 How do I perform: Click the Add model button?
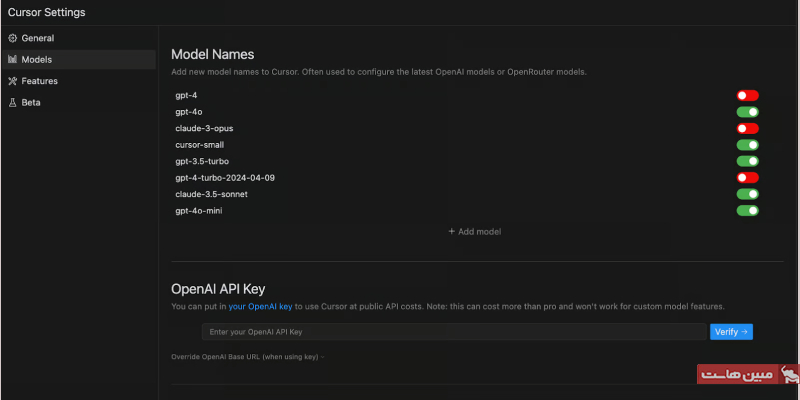pyautogui.click(x=474, y=232)
